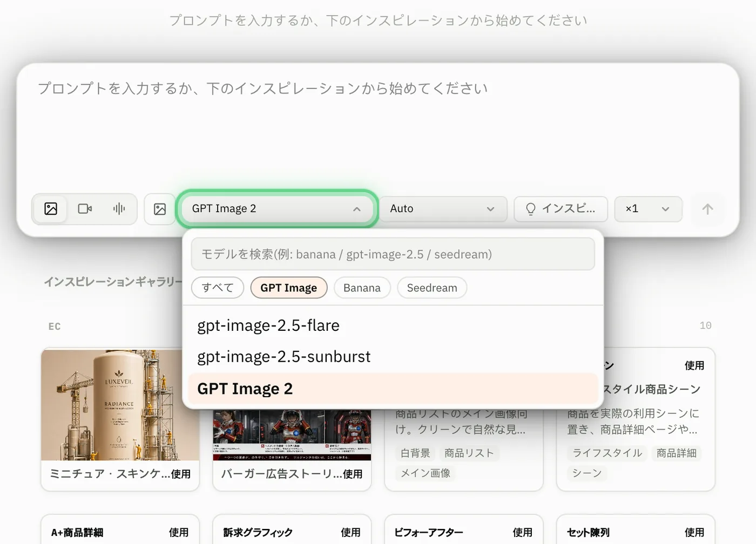Click the A+商品詳細 card title
The image size is (756, 544).
click(77, 533)
